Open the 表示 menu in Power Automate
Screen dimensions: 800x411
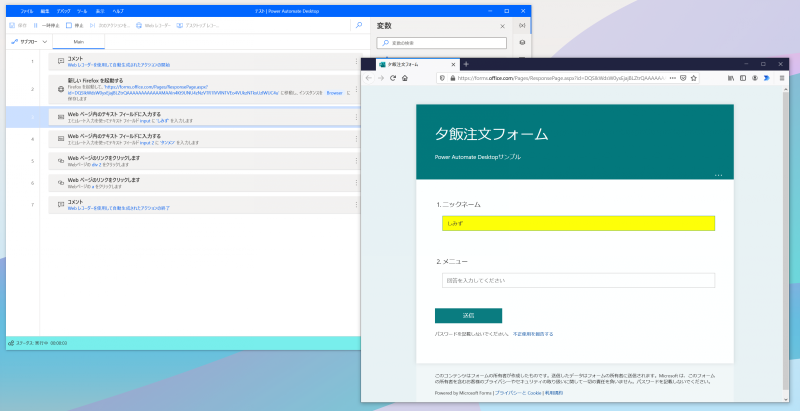100,11
